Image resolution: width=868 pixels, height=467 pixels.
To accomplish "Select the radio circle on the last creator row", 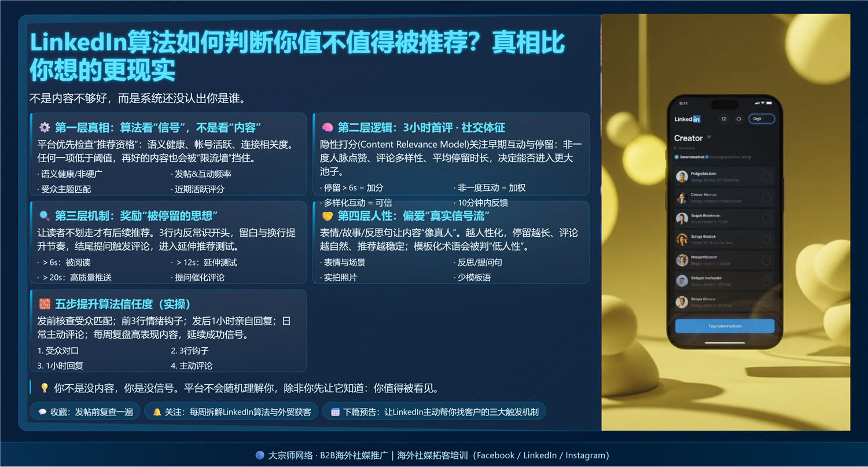I will (x=766, y=302).
